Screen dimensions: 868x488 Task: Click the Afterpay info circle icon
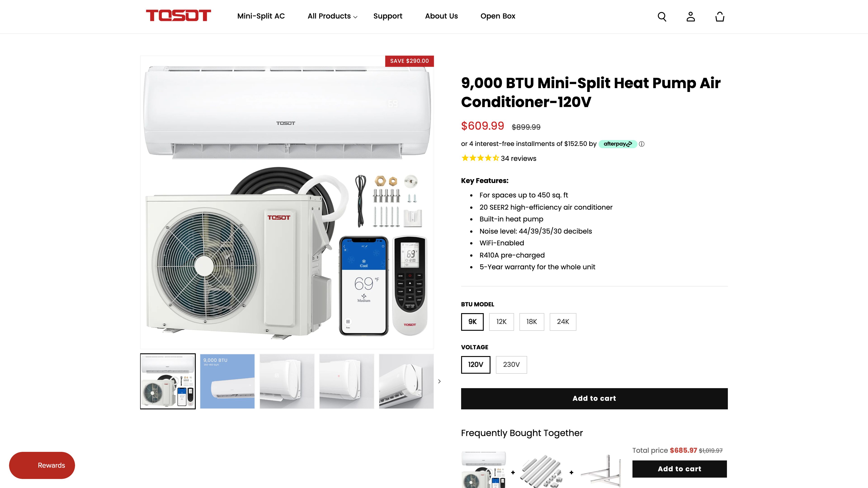point(642,144)
